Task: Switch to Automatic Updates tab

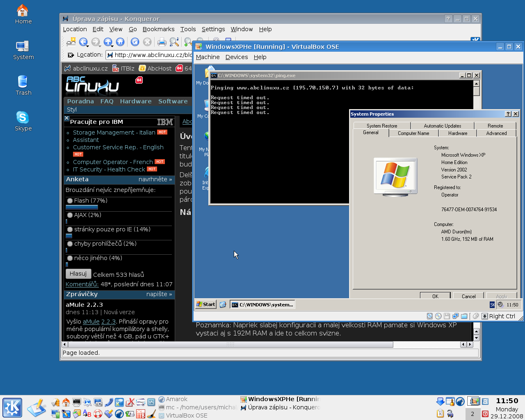Action: [443, 126]
